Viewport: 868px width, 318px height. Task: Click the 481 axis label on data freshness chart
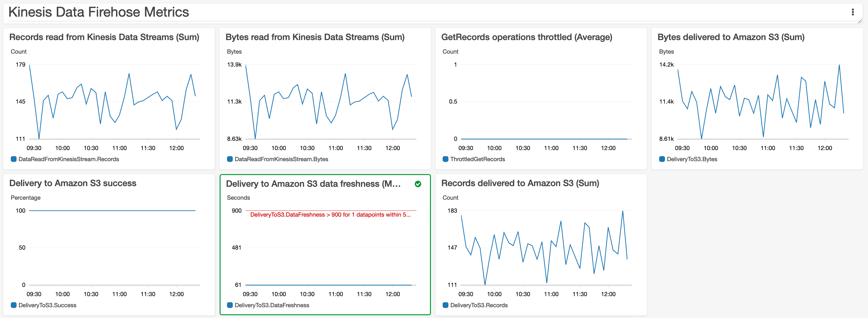click(x=237, y=248)
